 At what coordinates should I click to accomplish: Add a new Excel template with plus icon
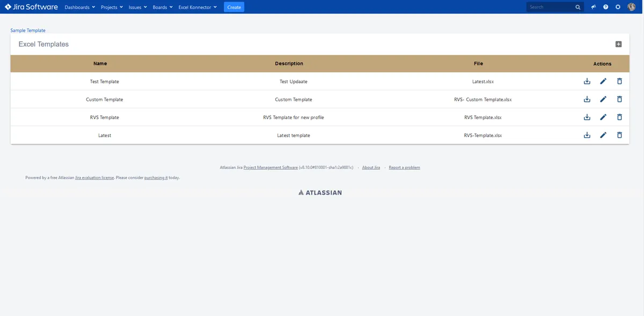pos(618,45)
